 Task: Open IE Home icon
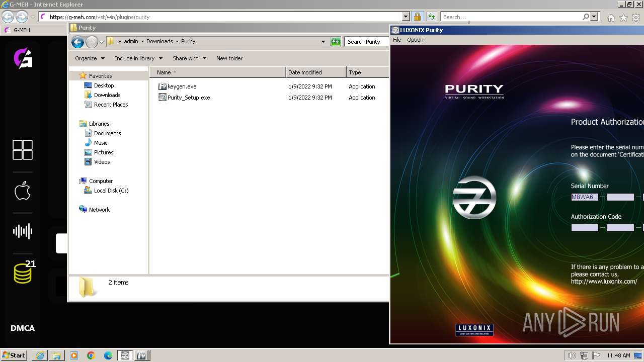[611, 18]
